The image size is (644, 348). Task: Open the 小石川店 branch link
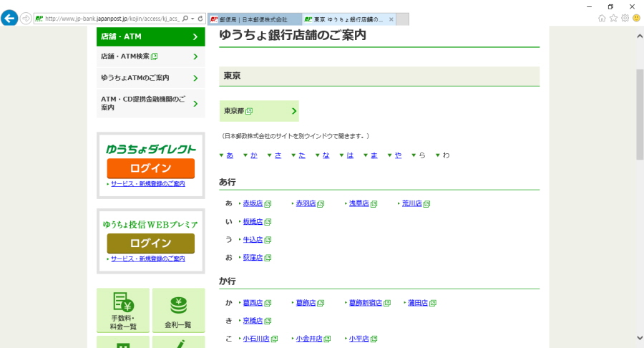pyautogui.click(x=256, y=339)
